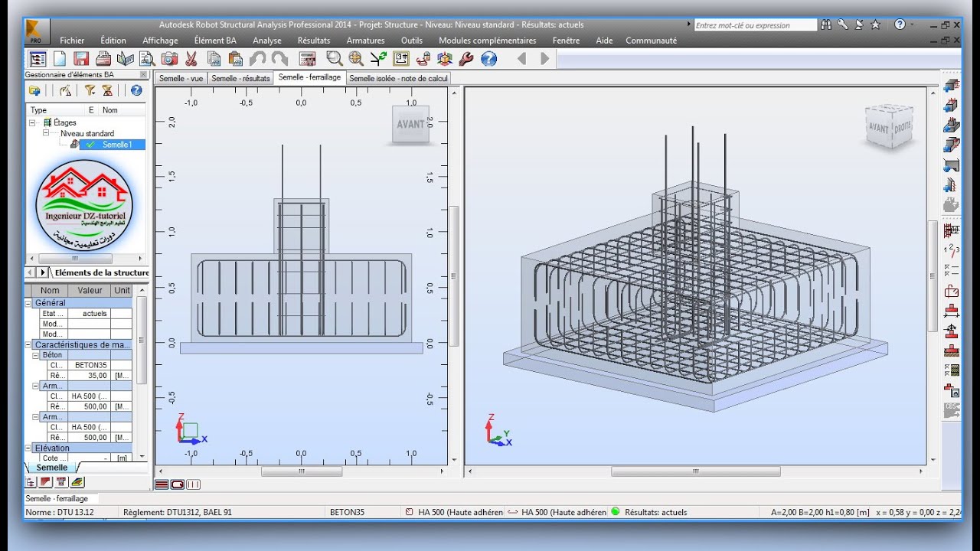This screenshot has height=551, width=980.
Task: Click the vertical scrollbar of the left view
Action: (454, 275)
